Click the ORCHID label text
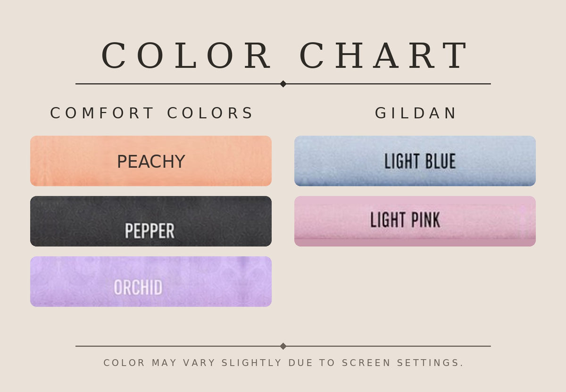The height and width of the screenshot is (392, 566). tap(138, 287)
